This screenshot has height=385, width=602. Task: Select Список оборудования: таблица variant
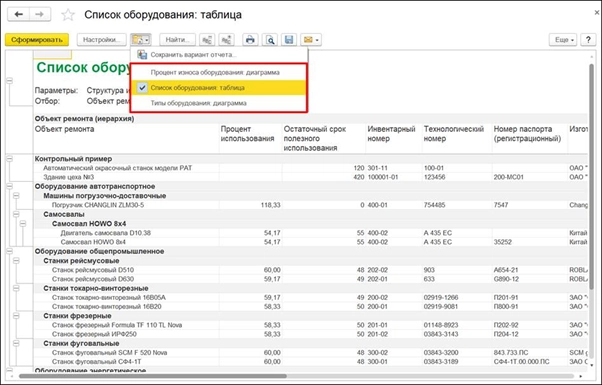tap(218, 88)
